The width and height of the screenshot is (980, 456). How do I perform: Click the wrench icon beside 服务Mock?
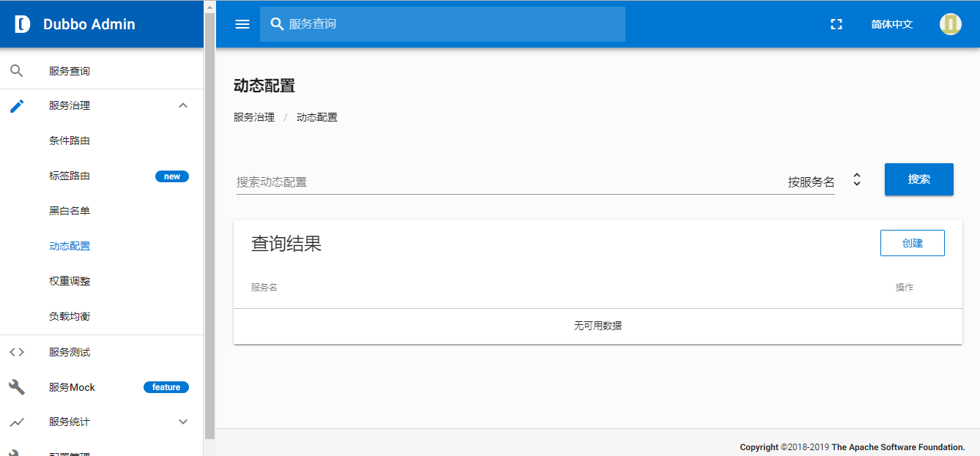17,387
